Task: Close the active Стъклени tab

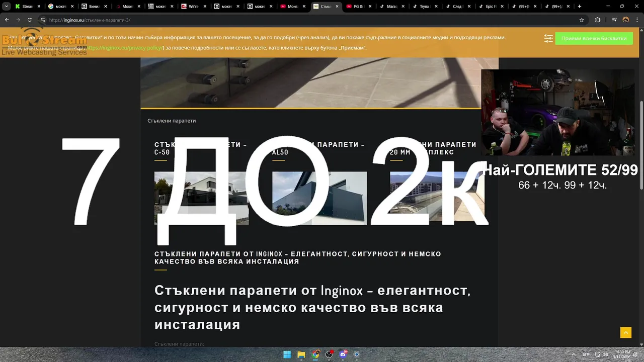Action: (337, 7)
